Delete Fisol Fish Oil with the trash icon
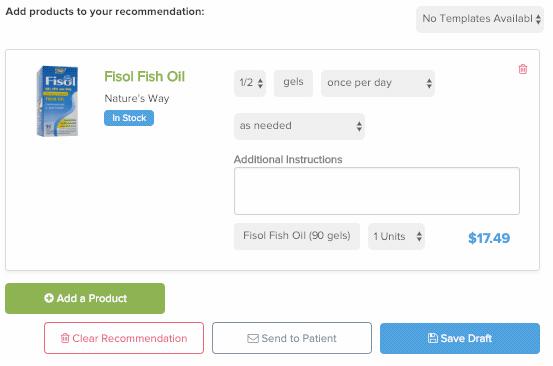 [x=523, y=69]
